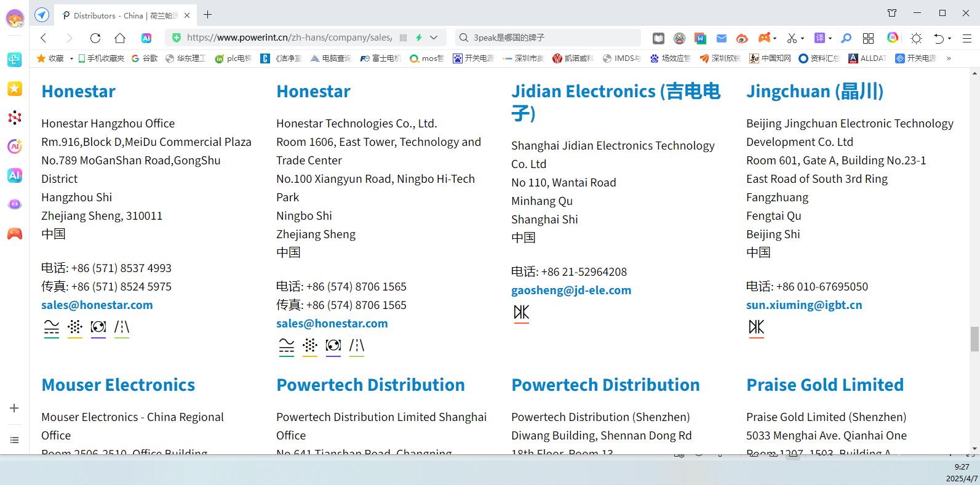This screenshot has height=485, width=980.
Task: Open the 谷歌 bookmark
Action: coord(145,58)
